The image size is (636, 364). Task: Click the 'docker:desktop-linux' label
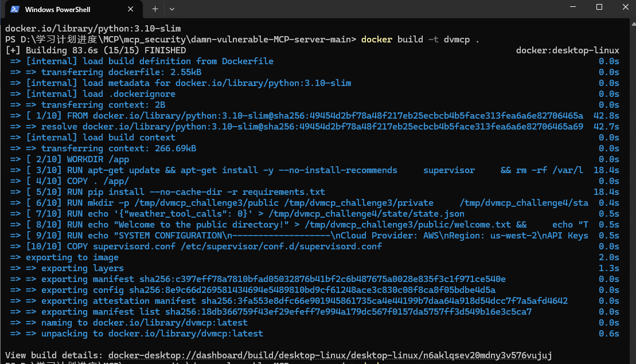(567, 50)
